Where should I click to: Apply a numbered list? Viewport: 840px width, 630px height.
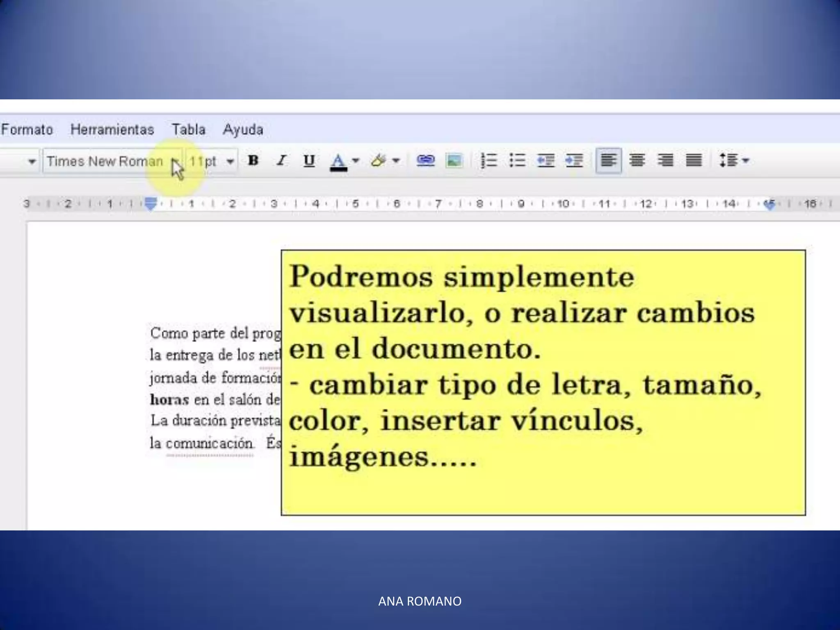tap(489, 160)
